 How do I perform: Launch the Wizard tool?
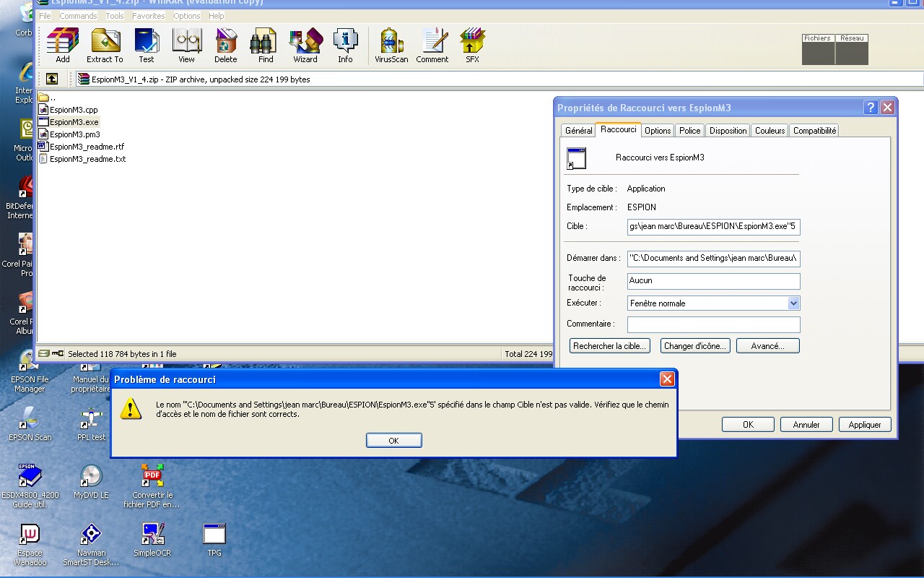click(x=305, y=46)
